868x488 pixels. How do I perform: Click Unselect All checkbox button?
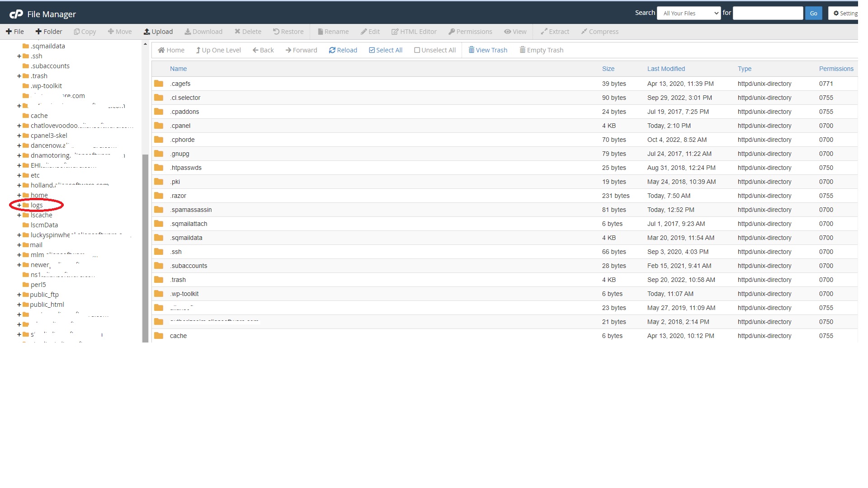click(435, 50)
